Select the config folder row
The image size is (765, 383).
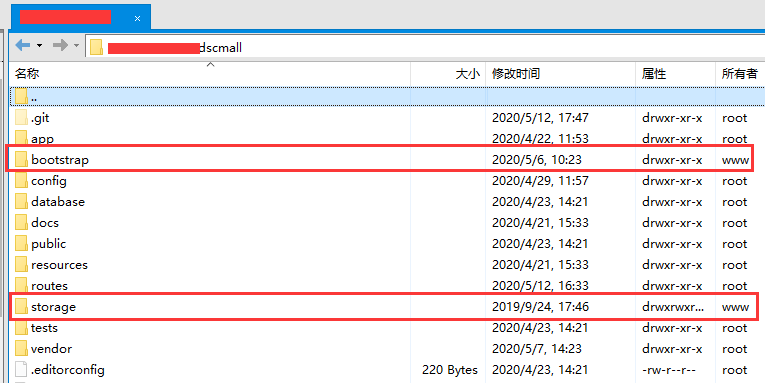[387, 181]
